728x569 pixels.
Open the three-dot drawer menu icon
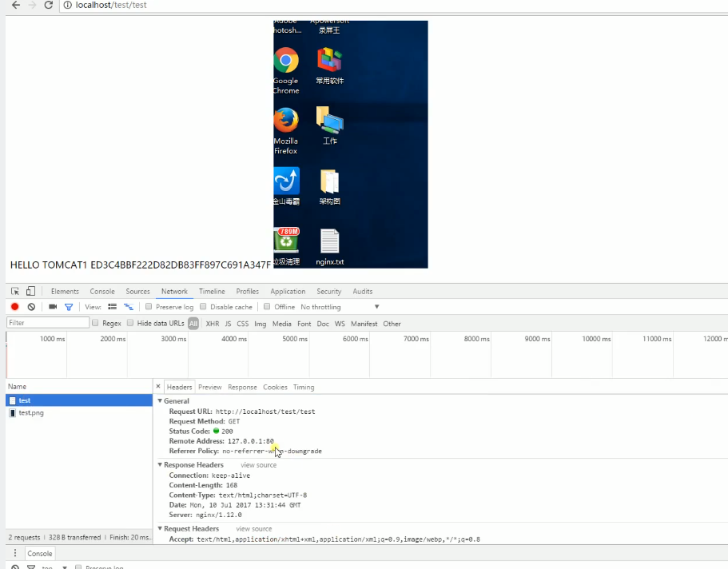point(15,553)
